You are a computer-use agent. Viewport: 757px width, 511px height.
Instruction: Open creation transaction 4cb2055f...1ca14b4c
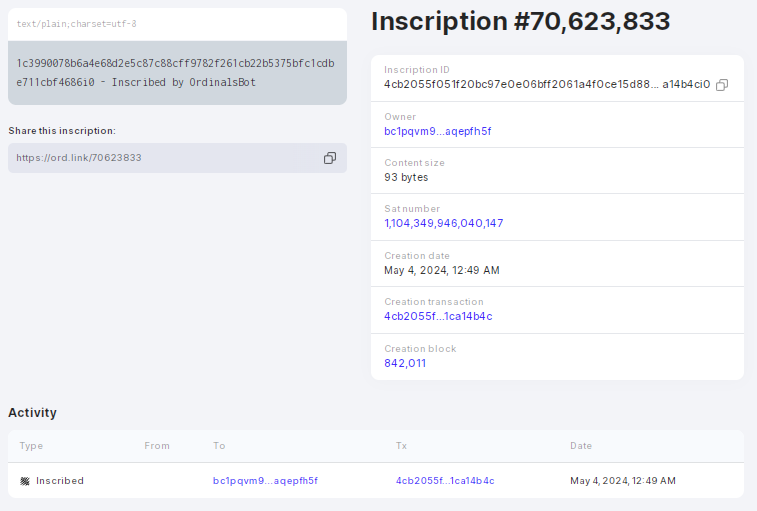coord(438,316)
